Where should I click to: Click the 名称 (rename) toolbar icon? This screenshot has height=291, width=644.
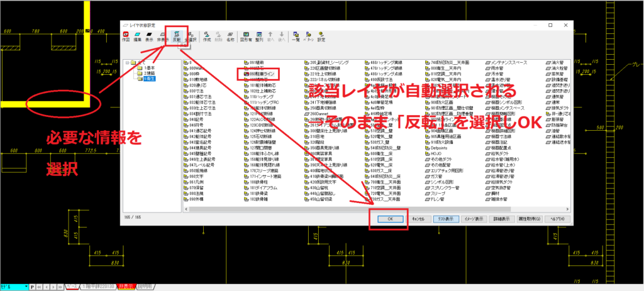(230, 35)
